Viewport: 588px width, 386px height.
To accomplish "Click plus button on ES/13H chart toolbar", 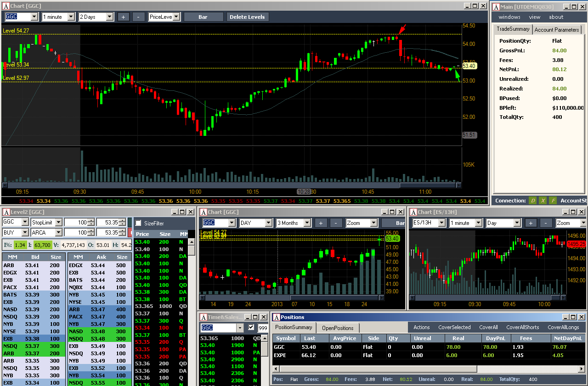I will 531,223.
